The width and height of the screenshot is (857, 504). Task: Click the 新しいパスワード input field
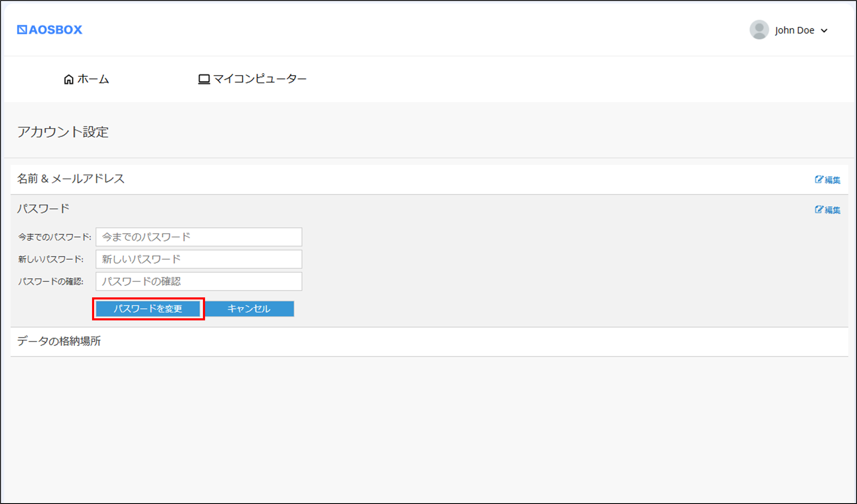199,259
